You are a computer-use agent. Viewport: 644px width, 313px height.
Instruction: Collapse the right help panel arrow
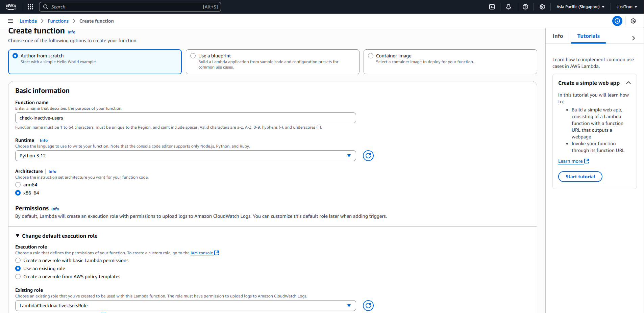pyautogui.click(x=634, y=38)
